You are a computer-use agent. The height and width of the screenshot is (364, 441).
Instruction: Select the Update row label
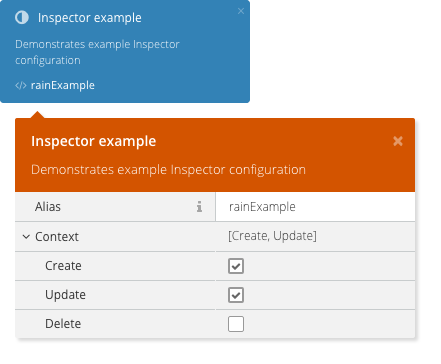coord(65,295)
